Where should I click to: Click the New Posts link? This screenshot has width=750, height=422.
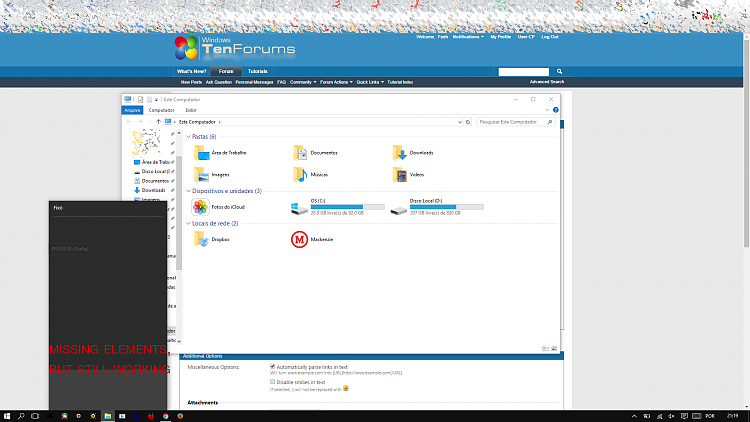click(x=191, y=82)
